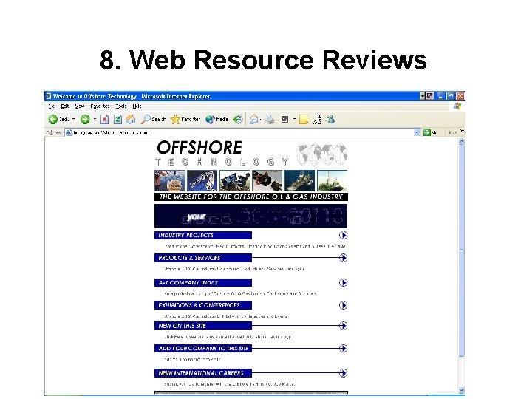532x399 pixels.
Task: Open the File menu
Action: click(52, 106)
